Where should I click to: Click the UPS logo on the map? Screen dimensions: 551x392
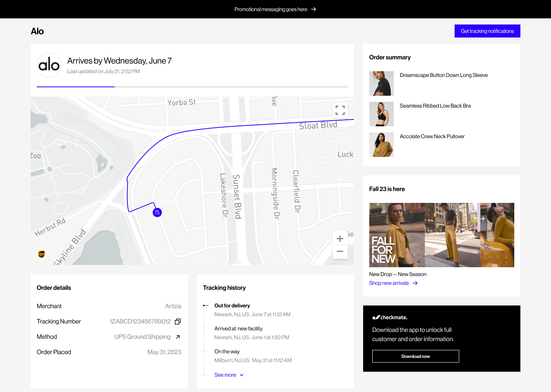tap(41, 254)
